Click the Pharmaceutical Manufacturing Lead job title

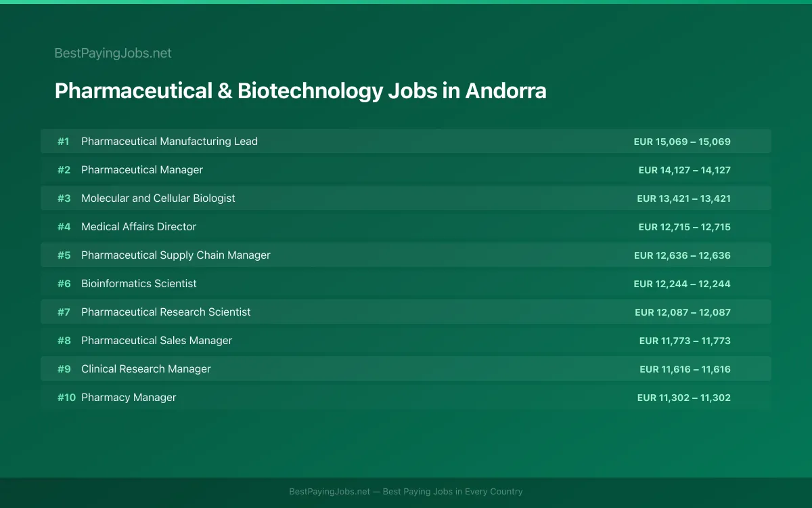169,142
